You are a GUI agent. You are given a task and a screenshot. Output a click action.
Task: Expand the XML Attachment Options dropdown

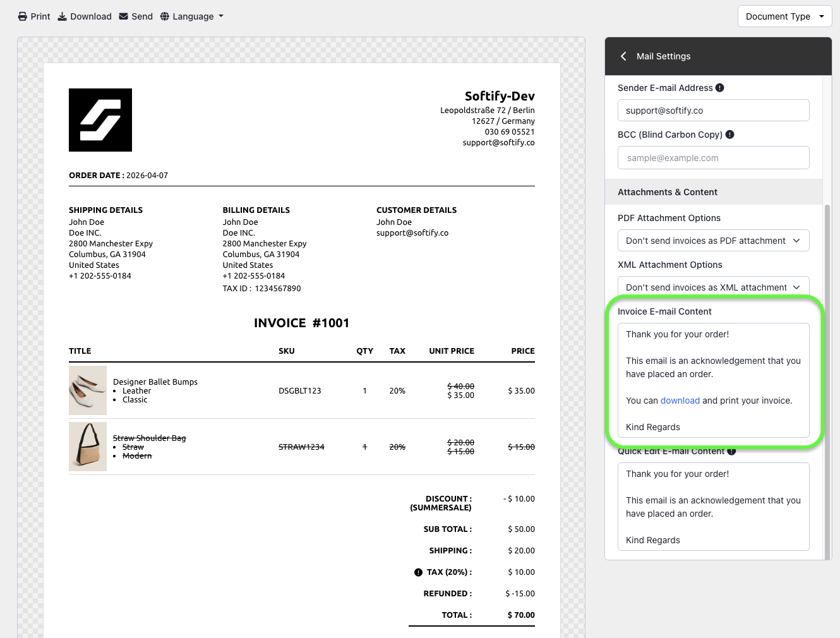click(x=713, y=287)
